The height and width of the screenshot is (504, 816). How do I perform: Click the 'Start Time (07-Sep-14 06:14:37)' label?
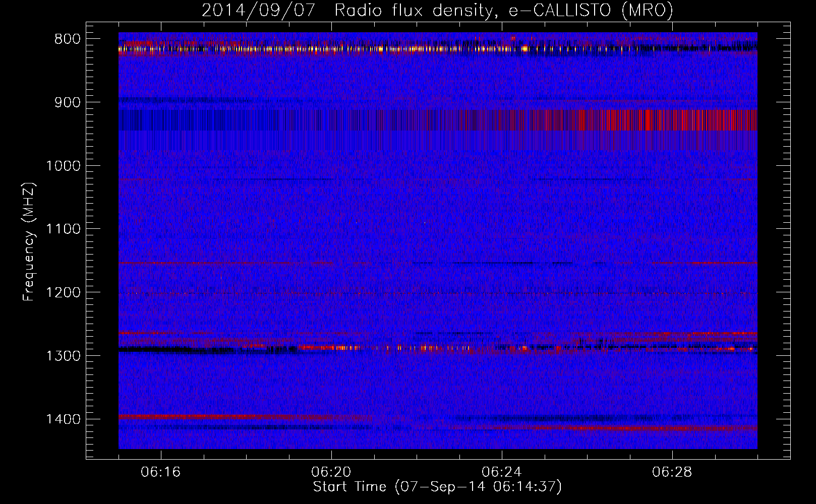pos(437,487)
